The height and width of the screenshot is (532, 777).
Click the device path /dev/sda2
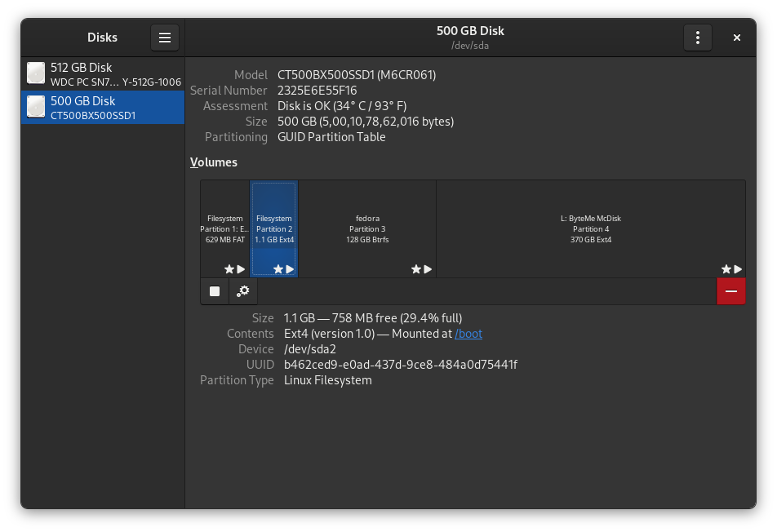(309, 349)
